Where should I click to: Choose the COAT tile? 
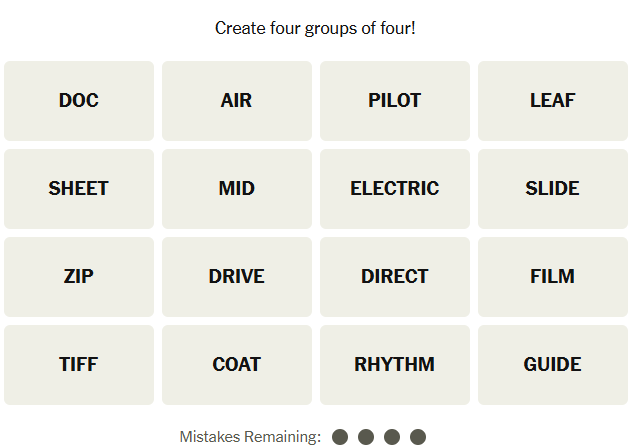(237, 365)
